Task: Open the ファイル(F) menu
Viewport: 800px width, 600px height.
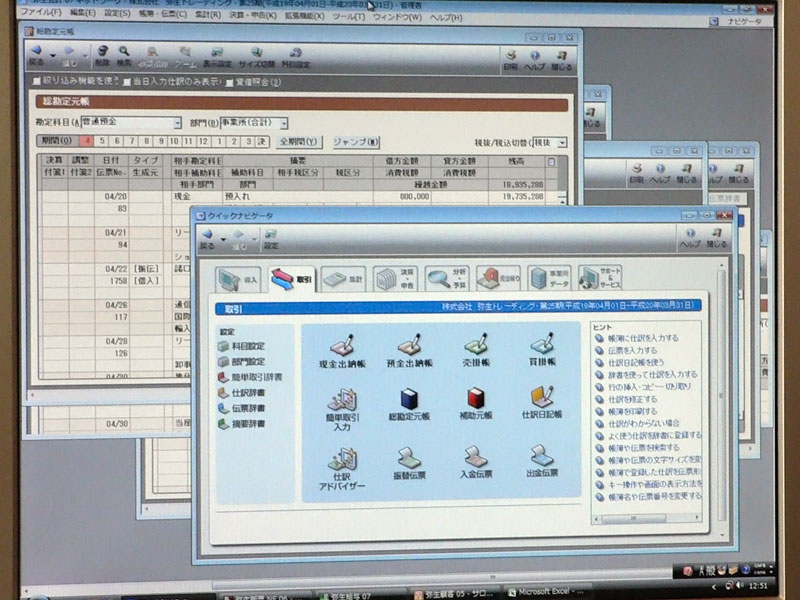Action: [x=41, y=12]
